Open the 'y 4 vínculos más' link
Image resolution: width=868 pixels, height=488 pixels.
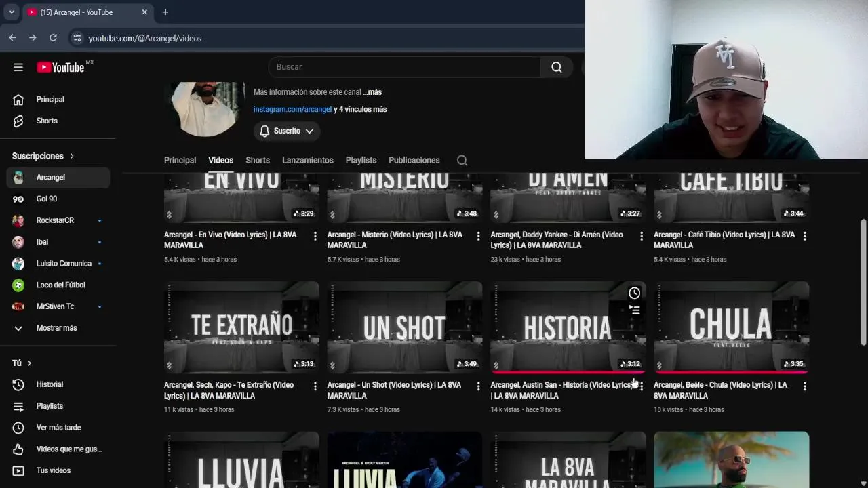360,109
